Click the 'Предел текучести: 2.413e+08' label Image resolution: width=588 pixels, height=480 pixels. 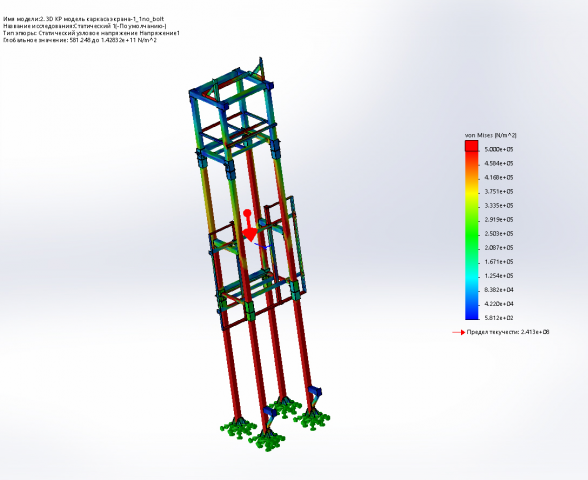[x=508, y=332]
